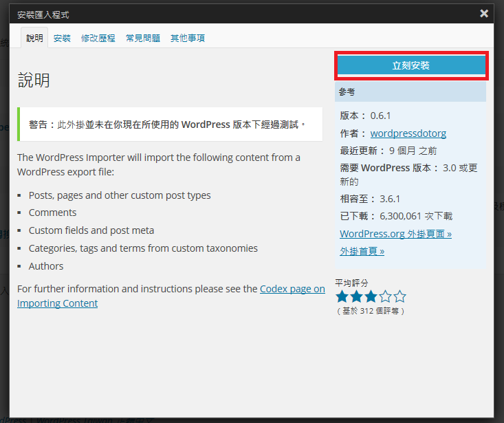Click the 平均評分 label
Image resolution: width=504 pixels, height=423 pixels.
pos(351,283)
